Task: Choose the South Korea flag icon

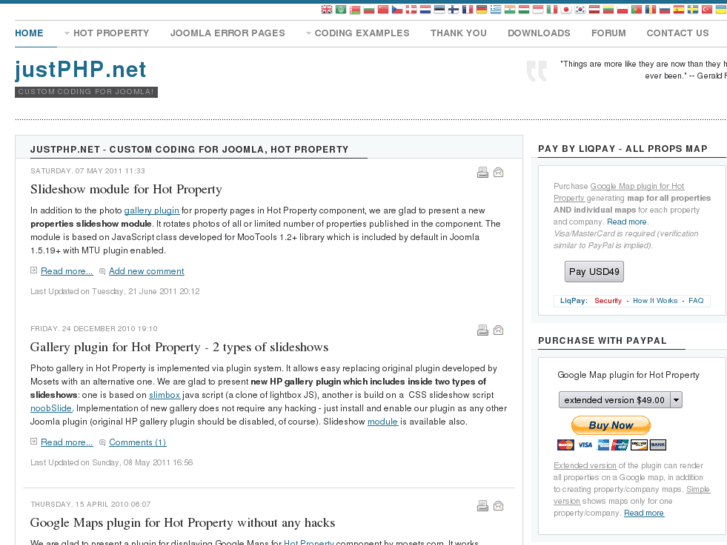Action: tap(580, 9)
